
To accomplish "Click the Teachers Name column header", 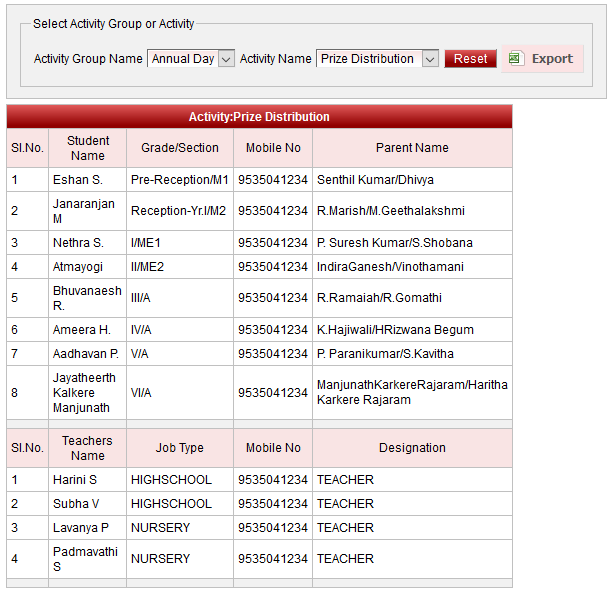I will pos(88,448).
